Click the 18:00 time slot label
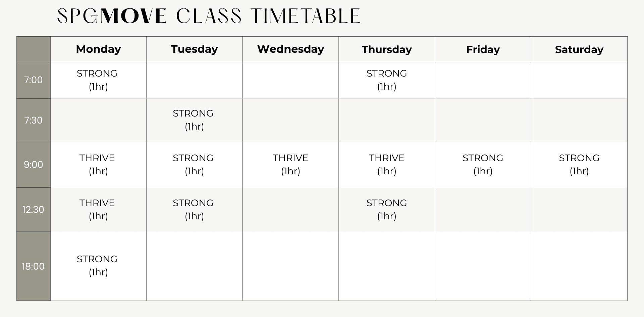The width and height of the screenshot is (644, 317). click(x=33, y=266)
